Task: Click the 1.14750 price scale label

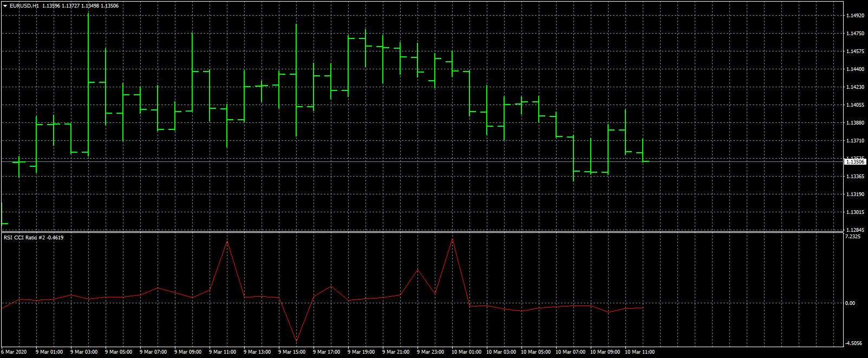Action: [x=855, y=34]
